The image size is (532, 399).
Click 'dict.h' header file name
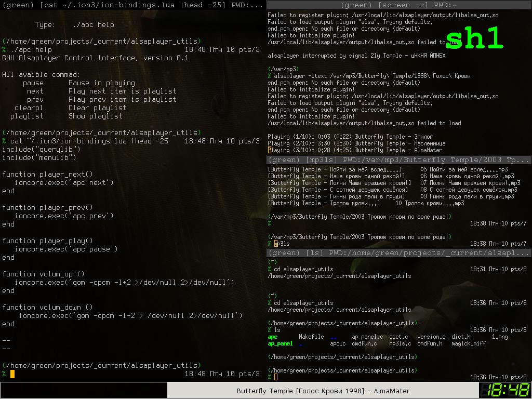[x=461, y=337]
